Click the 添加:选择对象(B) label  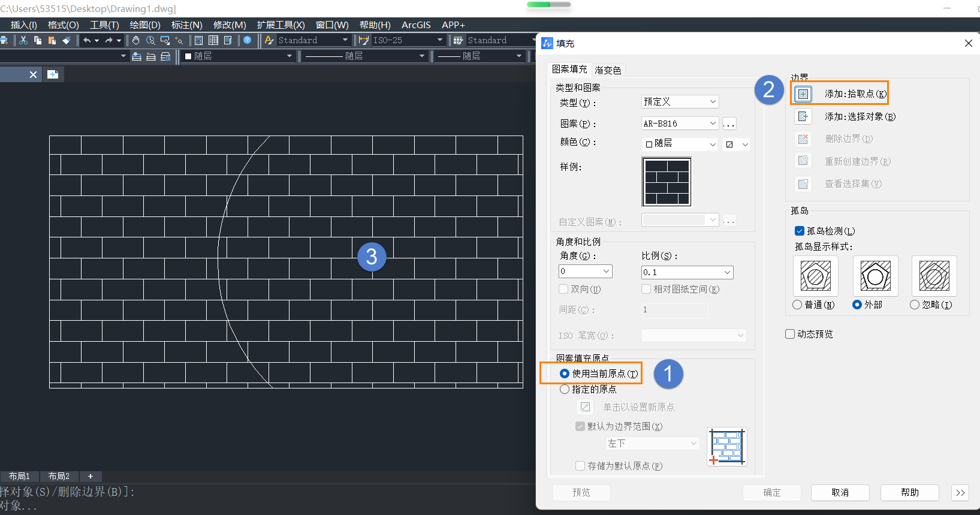tap(860, 116)
